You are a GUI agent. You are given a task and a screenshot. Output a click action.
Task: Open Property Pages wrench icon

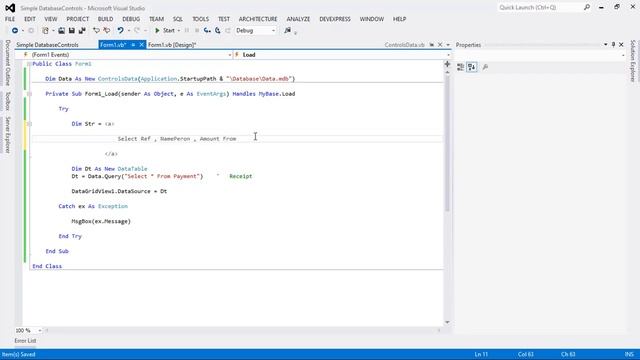pyautogui.click(x=485, y=67)
